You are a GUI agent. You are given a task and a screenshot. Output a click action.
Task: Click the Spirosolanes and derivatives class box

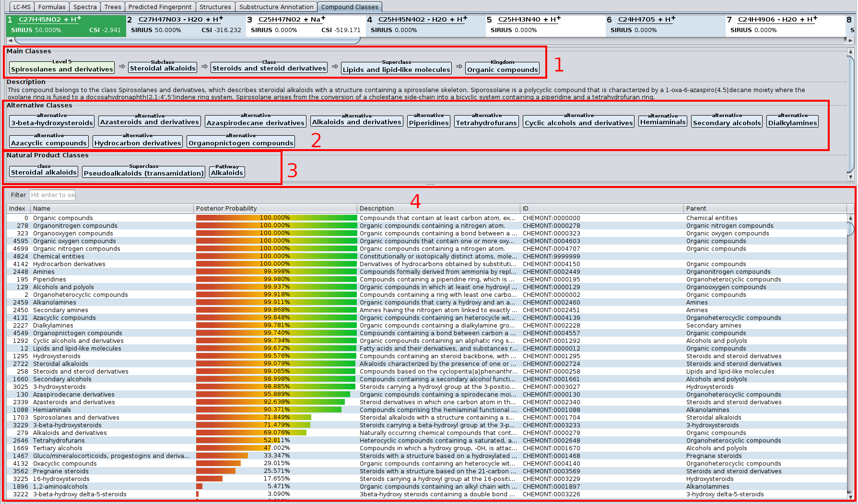[x=62, y=69]
